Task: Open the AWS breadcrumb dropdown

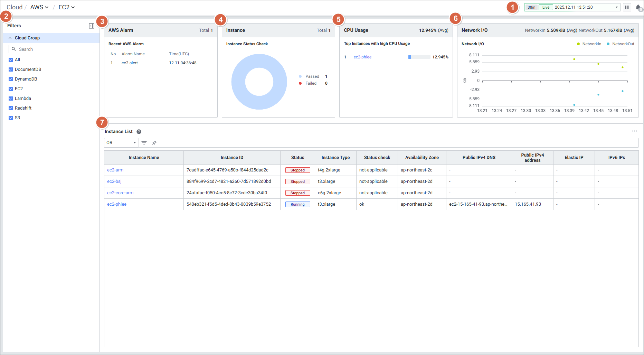Action: tap(39, 7)
